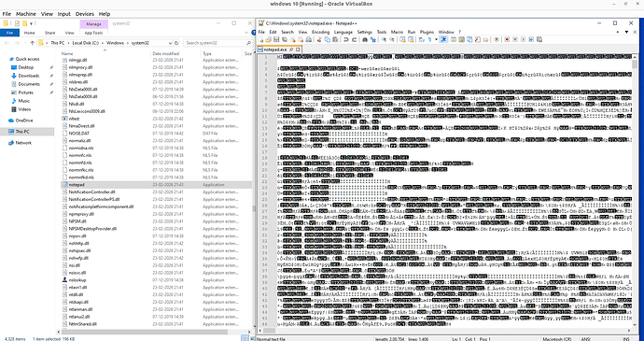644x341 pixels.
Task: Toggle Synchronize horizontal scrolling icon
Action: [411, 39]
